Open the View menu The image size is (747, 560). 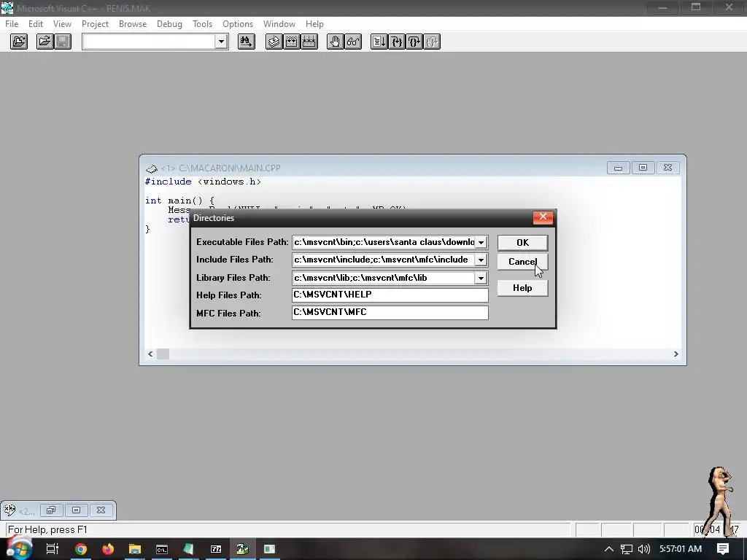62,24
